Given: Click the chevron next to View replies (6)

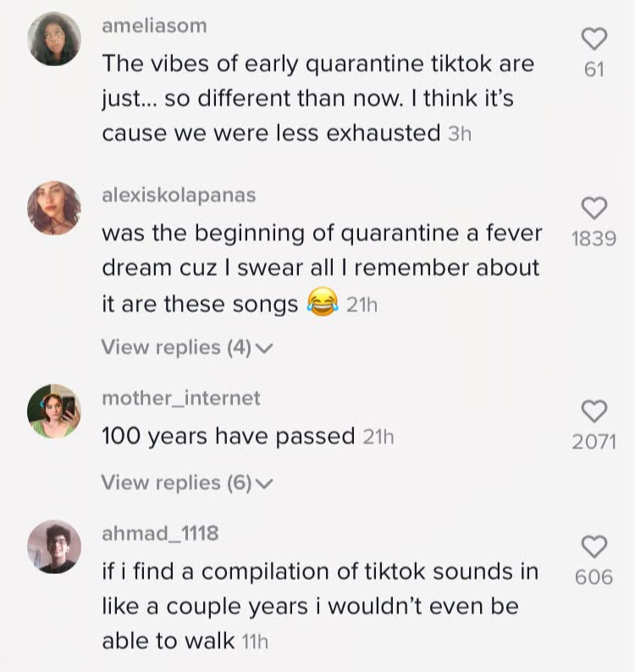Looking at the screenshot, I should tap(264, 483).
